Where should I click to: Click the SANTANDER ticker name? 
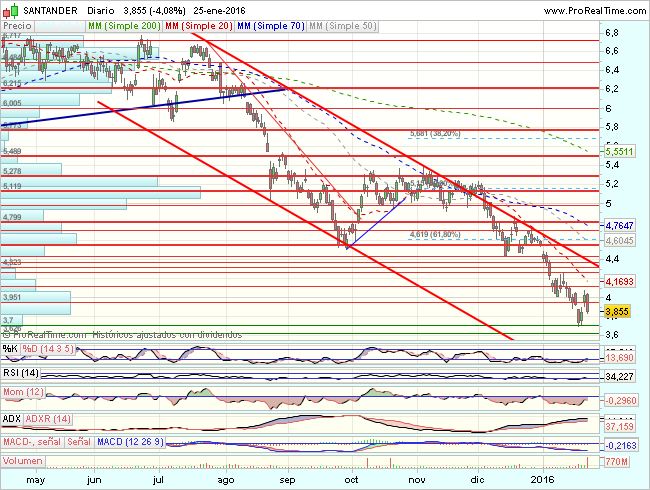50,11
